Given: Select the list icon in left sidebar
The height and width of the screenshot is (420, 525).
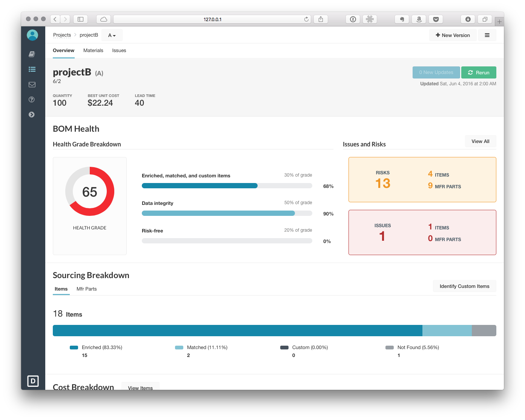Looking at the screenshot, I should coord(32,69).
